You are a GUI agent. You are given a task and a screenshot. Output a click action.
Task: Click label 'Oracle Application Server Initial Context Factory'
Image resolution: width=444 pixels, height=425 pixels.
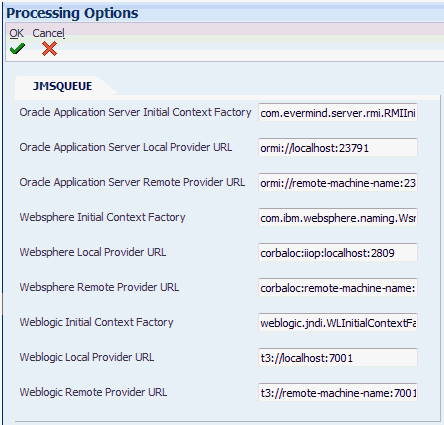[x=135, y=112]
